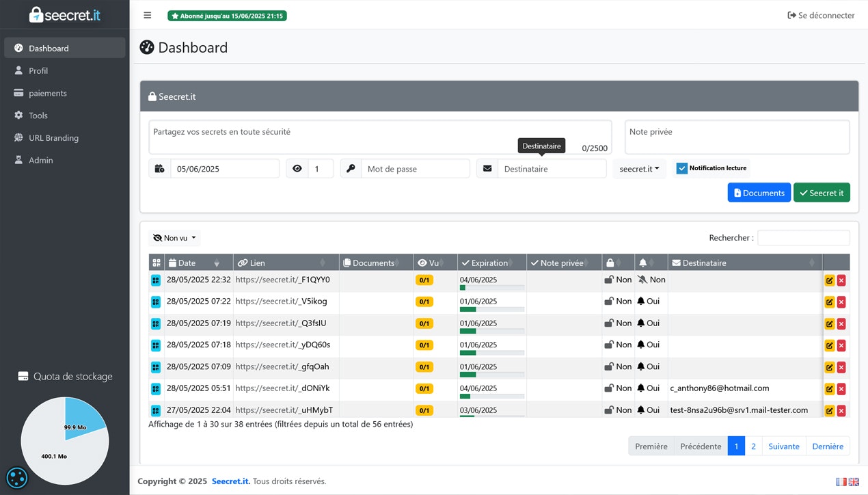Viewport: 868px width, 495px height.
Task: Open URL Branding in the sidebar
Action: coord(65,137)
